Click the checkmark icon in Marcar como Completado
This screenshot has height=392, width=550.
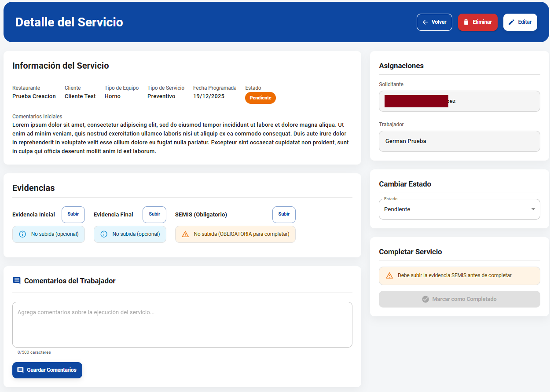pos(425,299)
